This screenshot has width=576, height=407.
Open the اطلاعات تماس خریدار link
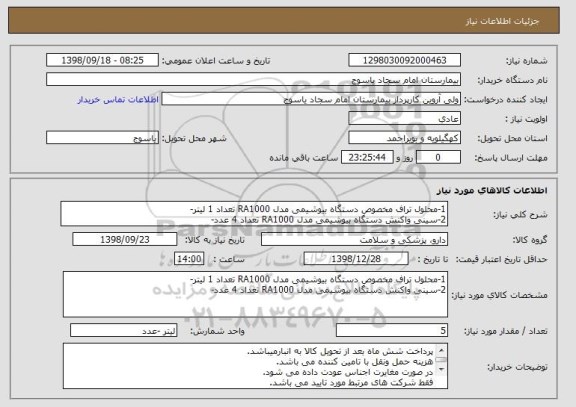click(x=118, y=100)
